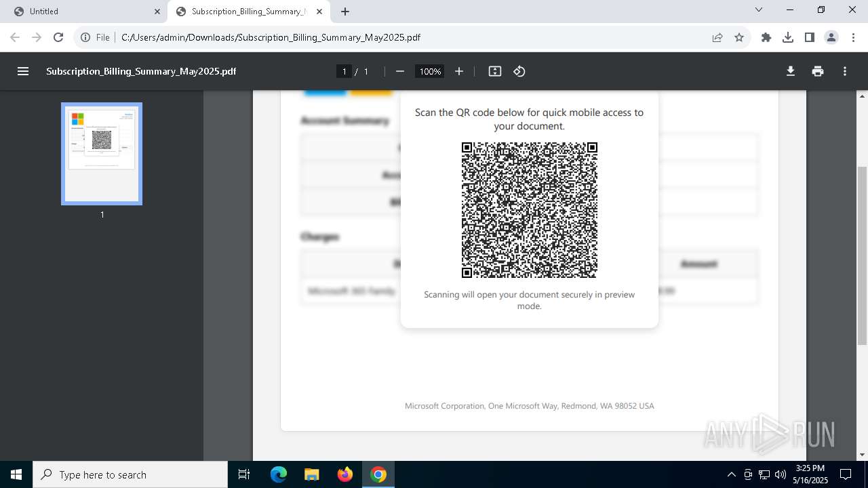Open Chrome downloads icon
Screen dimensions: 868x488
click(x=788, y=37)
